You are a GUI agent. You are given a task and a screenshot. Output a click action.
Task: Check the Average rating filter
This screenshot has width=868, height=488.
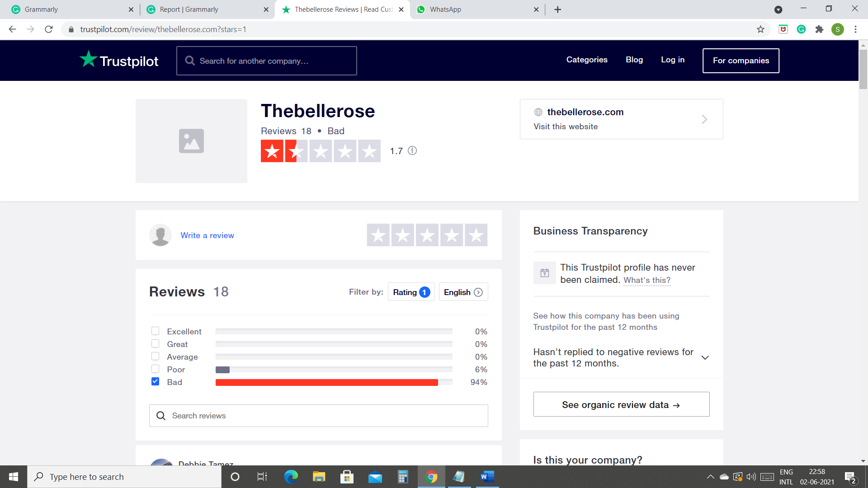pyautogui.click(x=155, y=356)
